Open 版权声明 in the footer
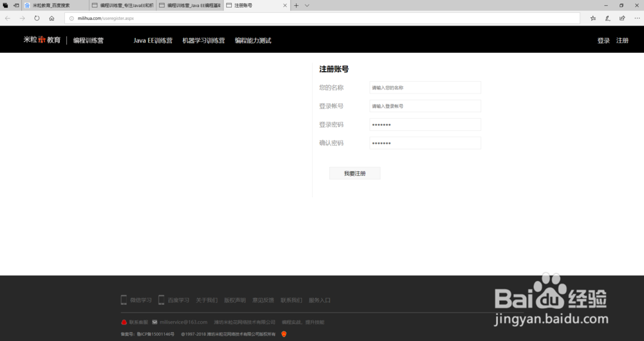This screenshot has height=341, width=644. point(235,300)
